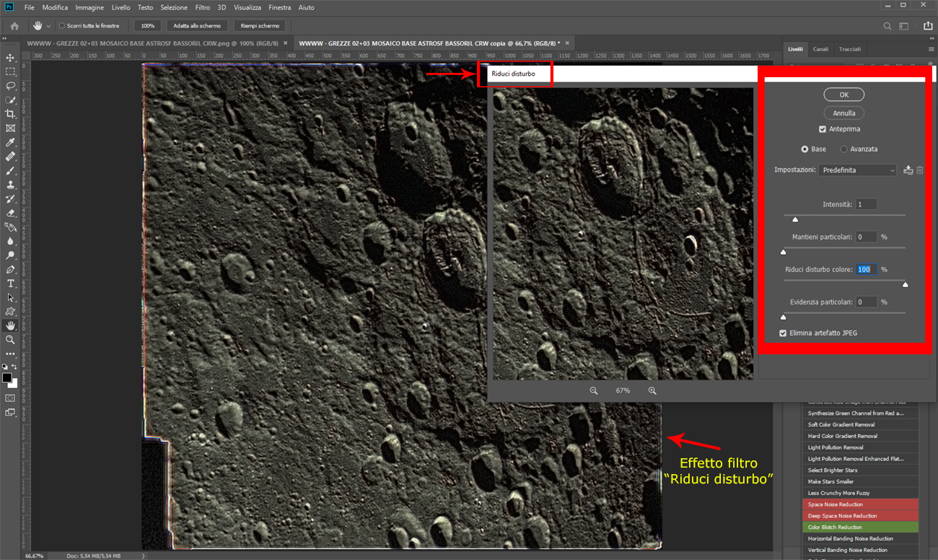Image resolution: width=938 pixels, height=560 pixels.
Task: Click the share image icon
Action: 928,26
